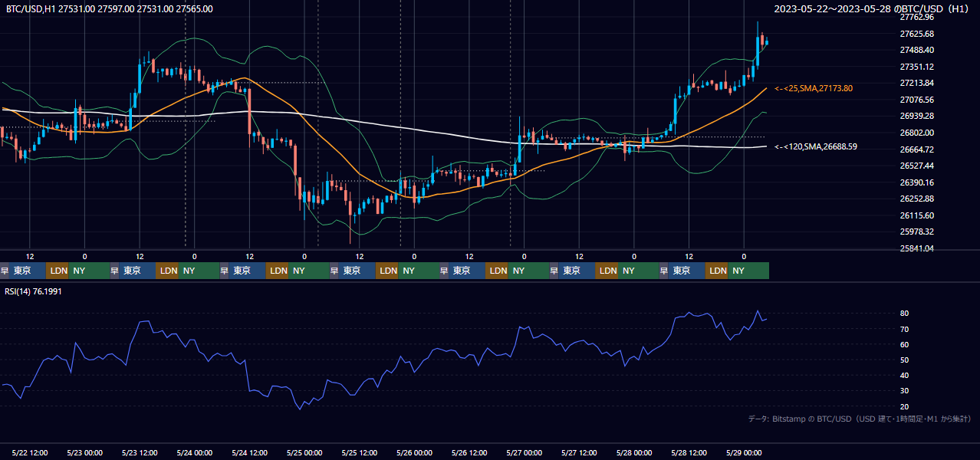
Task: Click the 5/27 00:00 date label
Action: point(525,452)
